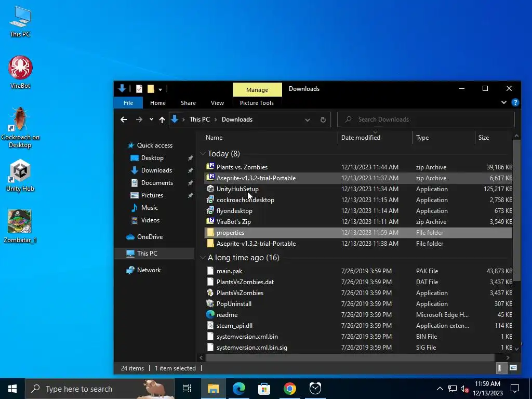
Task: Go back with the Back arrow
Action: pyautogui.click(x=124, y=119)
